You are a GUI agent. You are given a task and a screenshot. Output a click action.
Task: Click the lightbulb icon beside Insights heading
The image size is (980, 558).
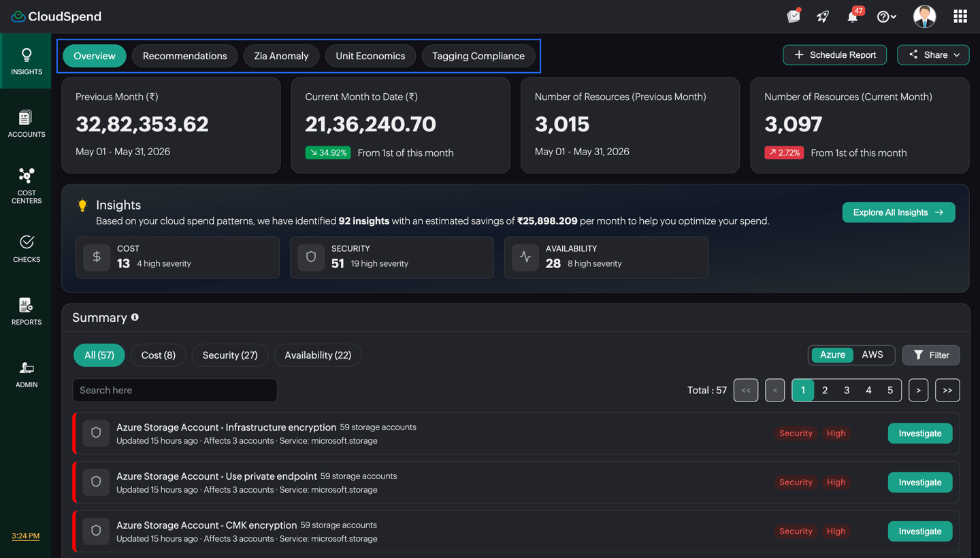click(x=82, y=205)
